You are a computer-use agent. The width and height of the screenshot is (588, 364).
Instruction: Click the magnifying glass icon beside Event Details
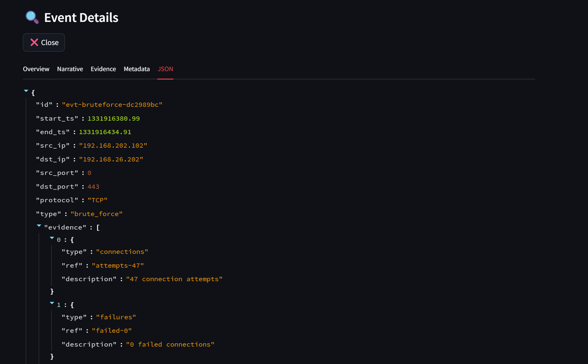tap(32, 17)
